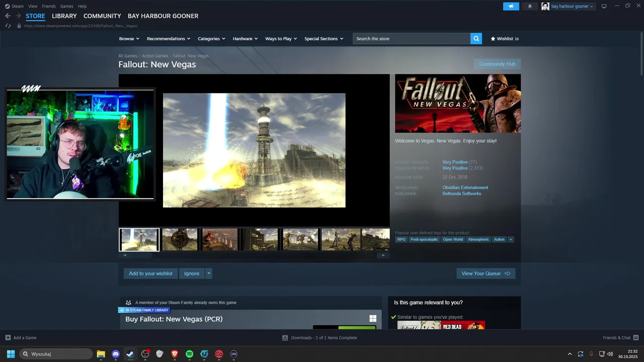The height and width of the screenshot is (362, 644).
Task: Open the Community Hub
Action: tap(497, 64)
